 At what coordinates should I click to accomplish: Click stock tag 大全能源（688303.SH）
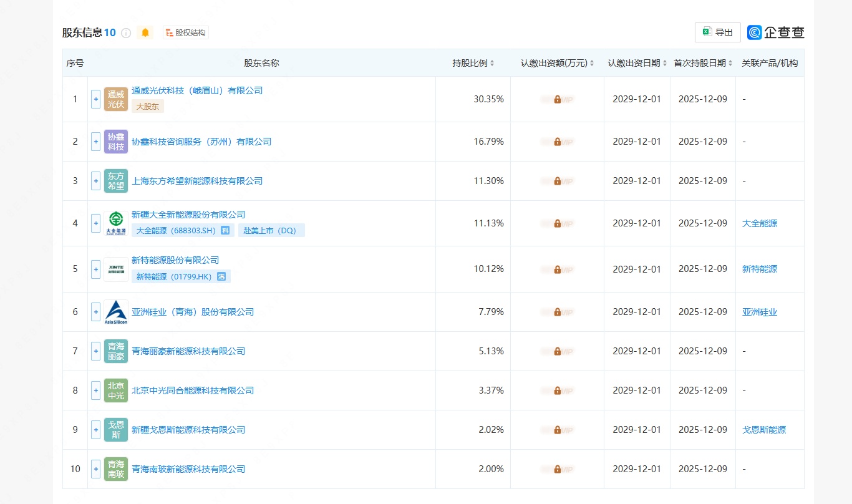pos(183,231)
